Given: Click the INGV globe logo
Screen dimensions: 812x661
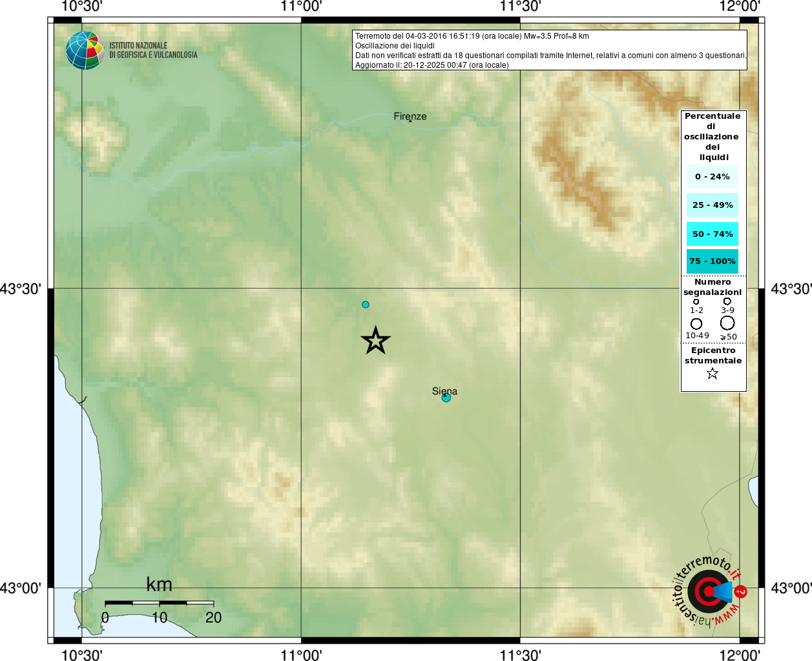Looking at the screenshot, I should [85, 50].
